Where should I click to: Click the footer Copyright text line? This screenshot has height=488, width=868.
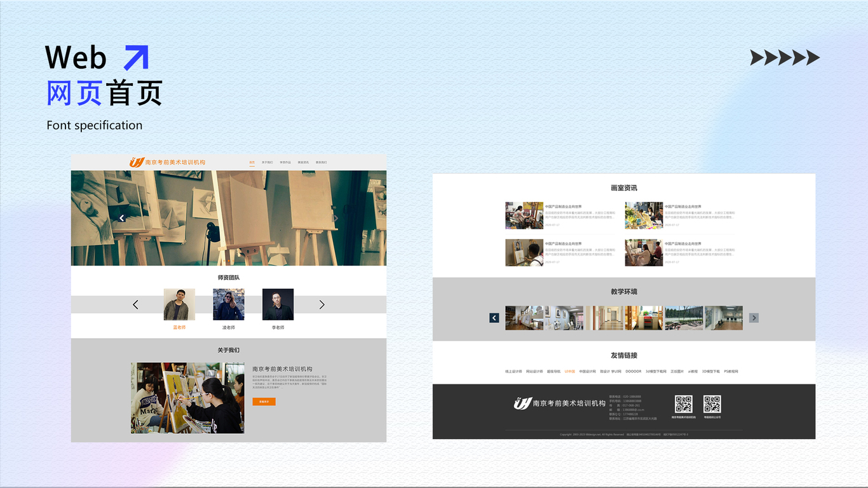pos(624,435)
